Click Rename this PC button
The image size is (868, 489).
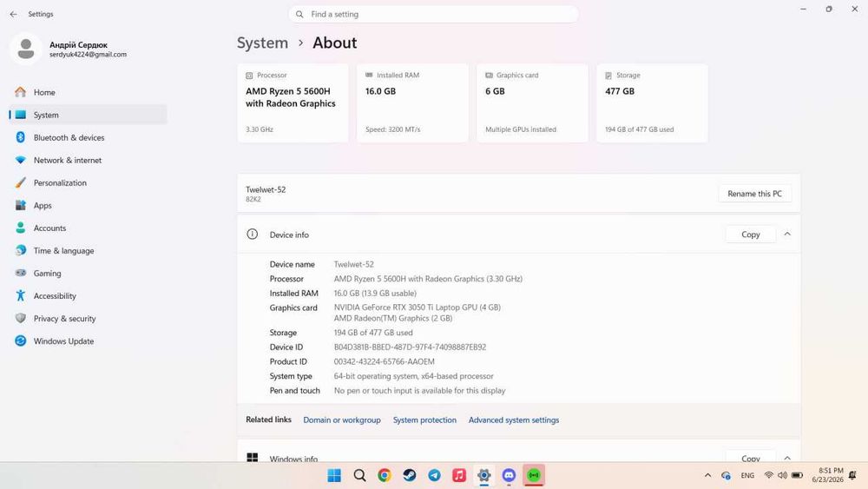754,194
